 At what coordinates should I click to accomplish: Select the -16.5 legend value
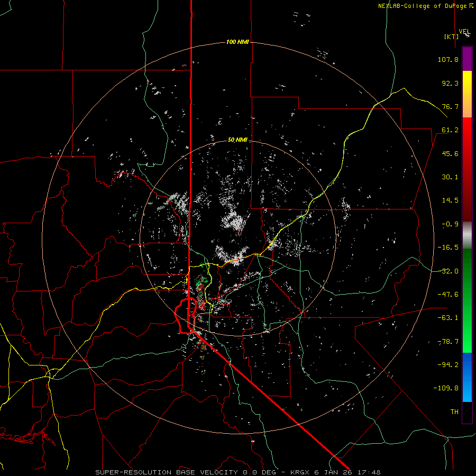click(448, 248)
